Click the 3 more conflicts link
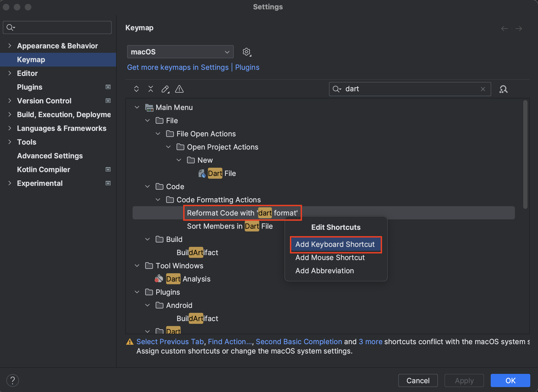538x392 pixels. (x=370, y=342)
